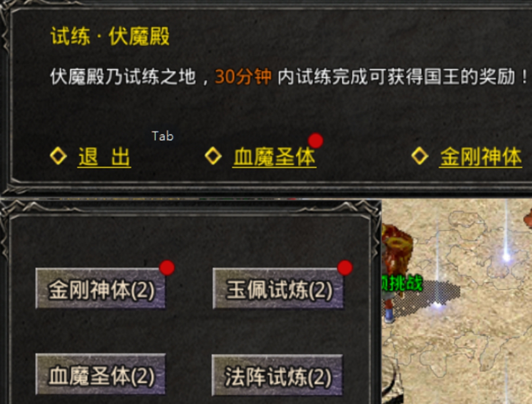Open the 血魔圣体 underlined link
The height and width of the screenshot is (404, 532).
coord(275,157)
